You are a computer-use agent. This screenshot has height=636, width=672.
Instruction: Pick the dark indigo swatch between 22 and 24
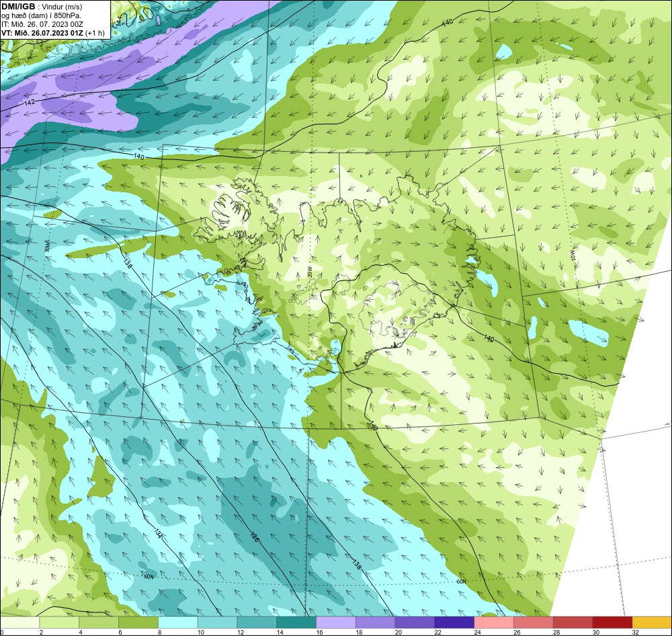[x=454, y=623]
